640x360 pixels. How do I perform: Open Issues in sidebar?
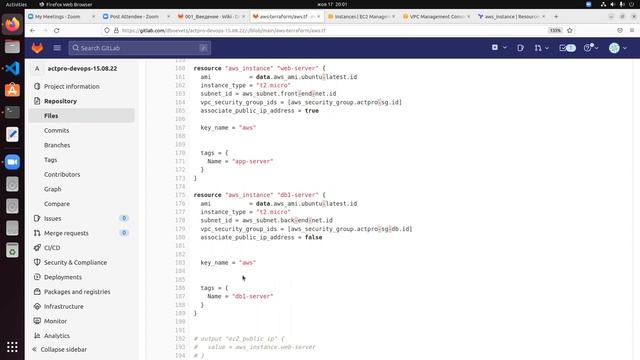click(x=53, y=219)
